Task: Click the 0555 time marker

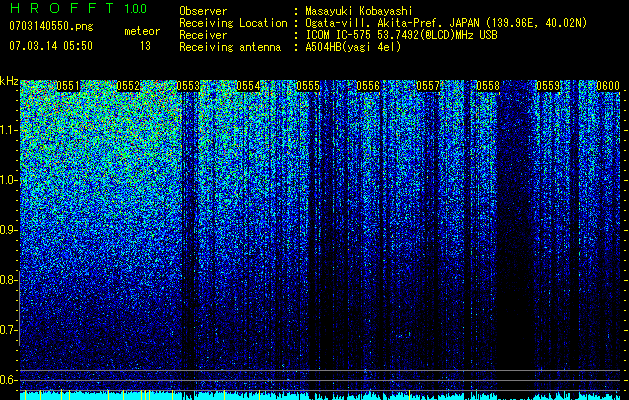Action: point(308,86)
